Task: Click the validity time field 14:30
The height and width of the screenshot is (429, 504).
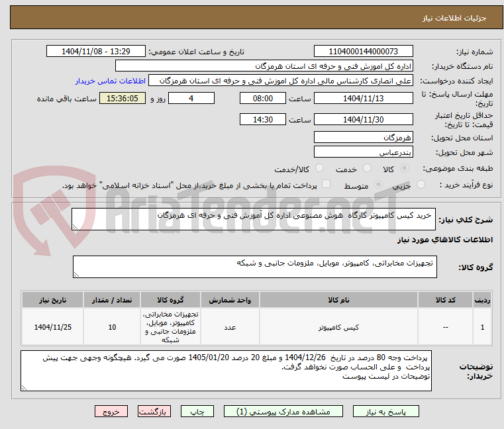Action: 263,120
